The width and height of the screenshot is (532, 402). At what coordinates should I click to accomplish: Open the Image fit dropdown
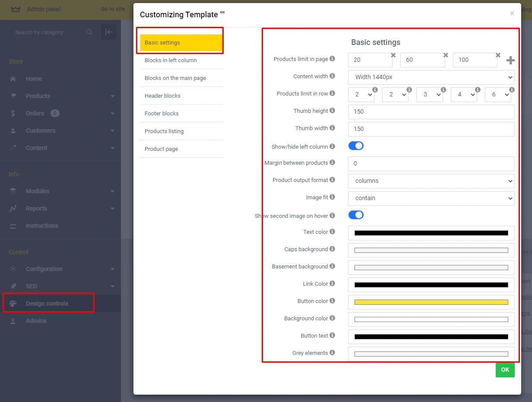click(x=431, y=198)
